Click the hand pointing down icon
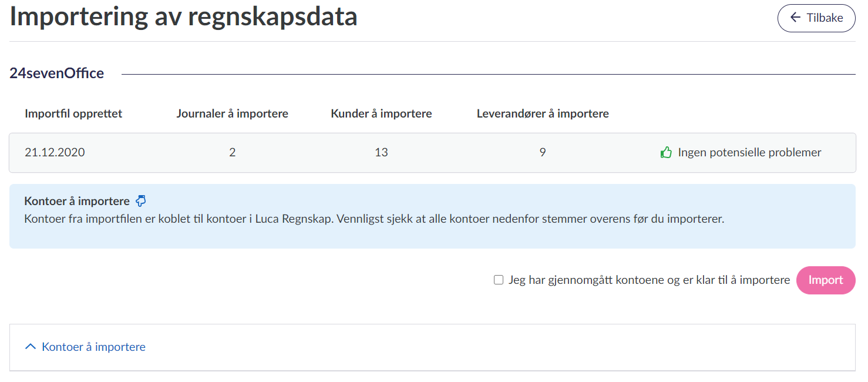 point(141,201)
